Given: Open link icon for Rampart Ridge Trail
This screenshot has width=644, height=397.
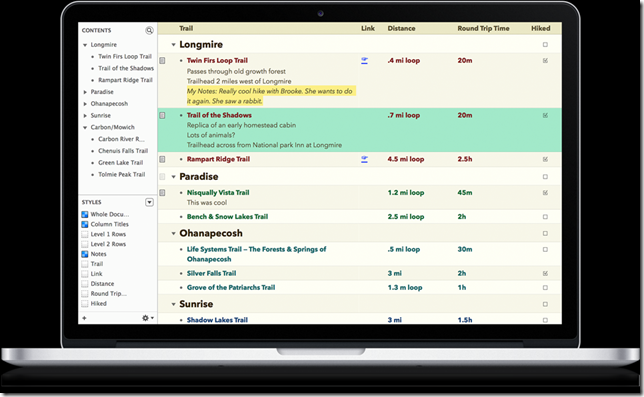Looking at the screenshot, I should (x=364, y=159).
